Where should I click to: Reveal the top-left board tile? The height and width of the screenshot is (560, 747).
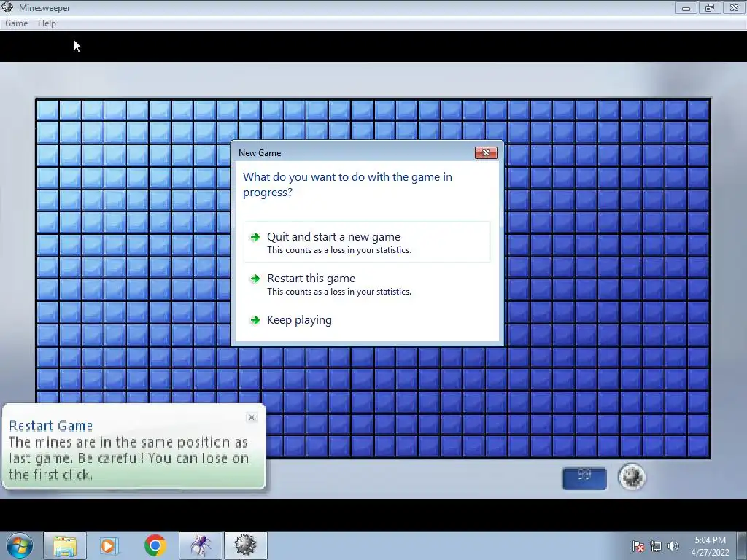[47, 109]
